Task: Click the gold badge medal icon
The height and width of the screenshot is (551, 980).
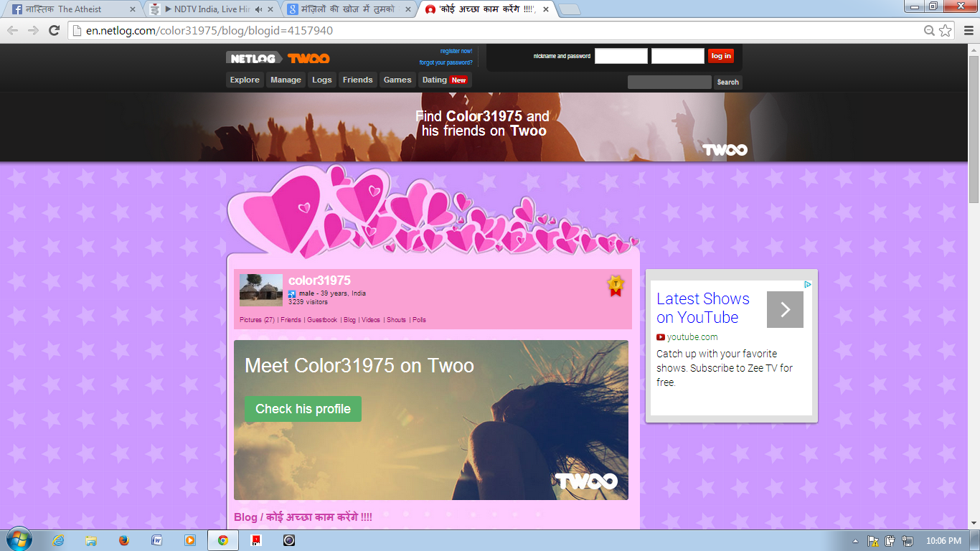Action: (x=616, y=286)
